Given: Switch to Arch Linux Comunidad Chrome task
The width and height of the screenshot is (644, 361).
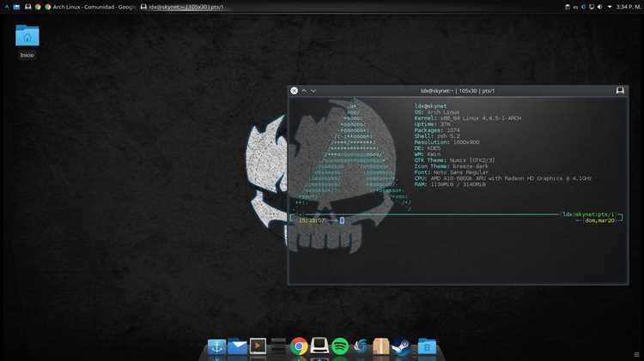Looking at the screenshot, I should point(90,7).
